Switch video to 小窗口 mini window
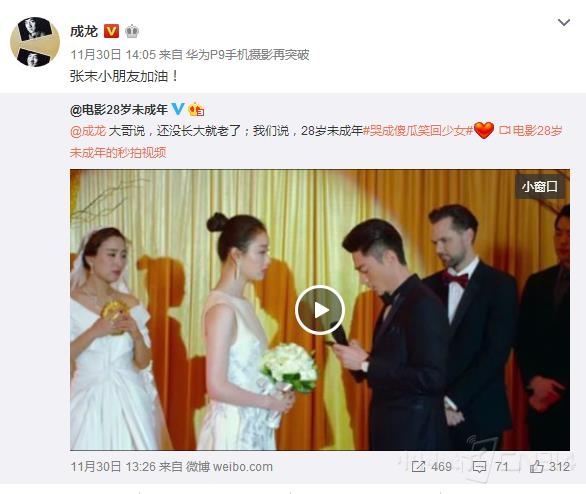The width and height of the screenshot is (586, 494). [x=540, y=186]
